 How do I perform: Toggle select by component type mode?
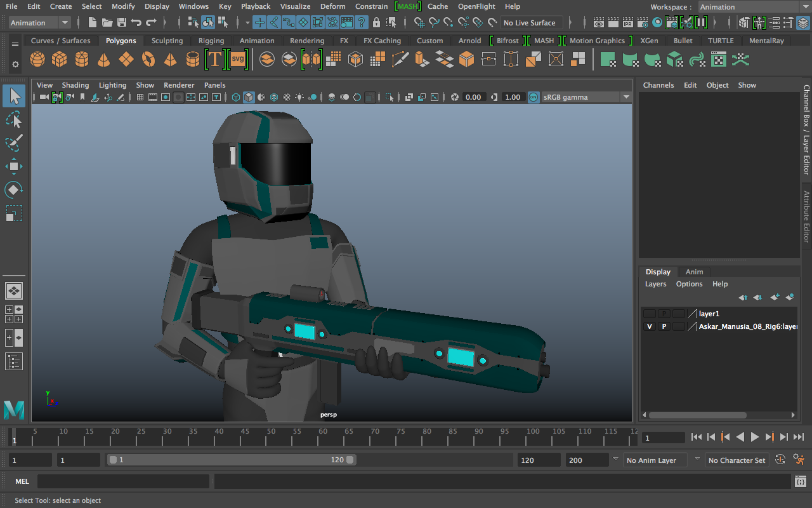pos(223,23)
